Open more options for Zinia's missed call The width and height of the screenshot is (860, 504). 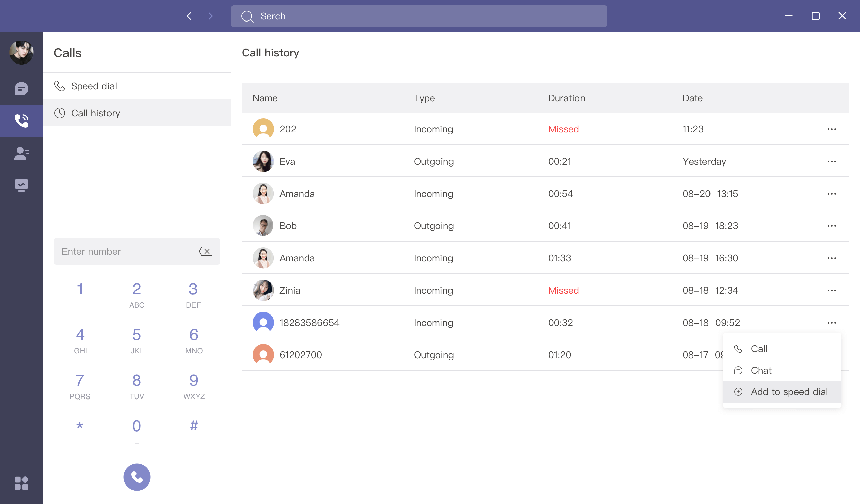pyautogui.click(x=831, y=290)
